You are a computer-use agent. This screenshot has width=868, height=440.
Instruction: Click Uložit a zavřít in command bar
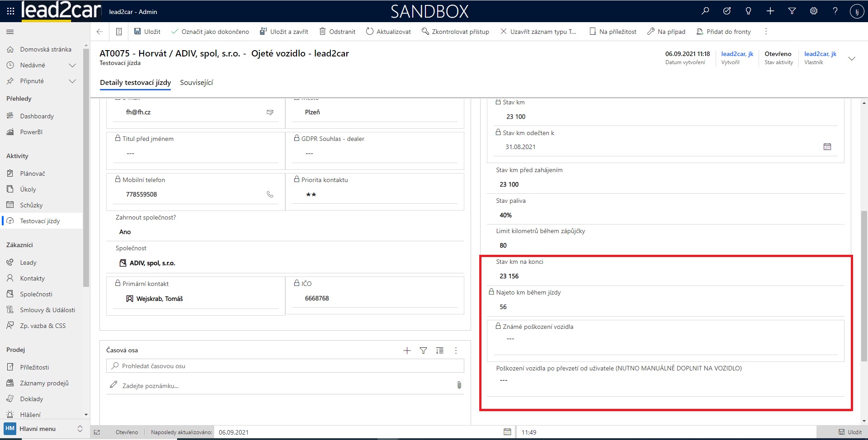tap(284, 32)
